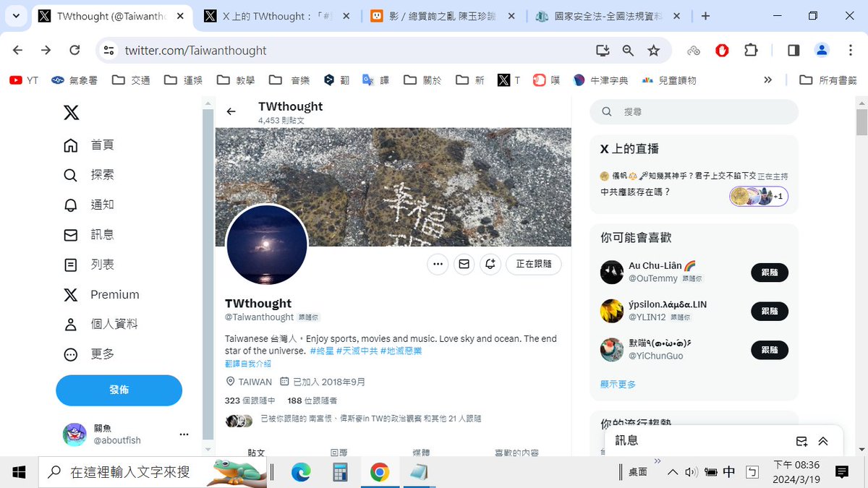
Task: Open the YT bookmark
Action: click(x=24, y=80)
